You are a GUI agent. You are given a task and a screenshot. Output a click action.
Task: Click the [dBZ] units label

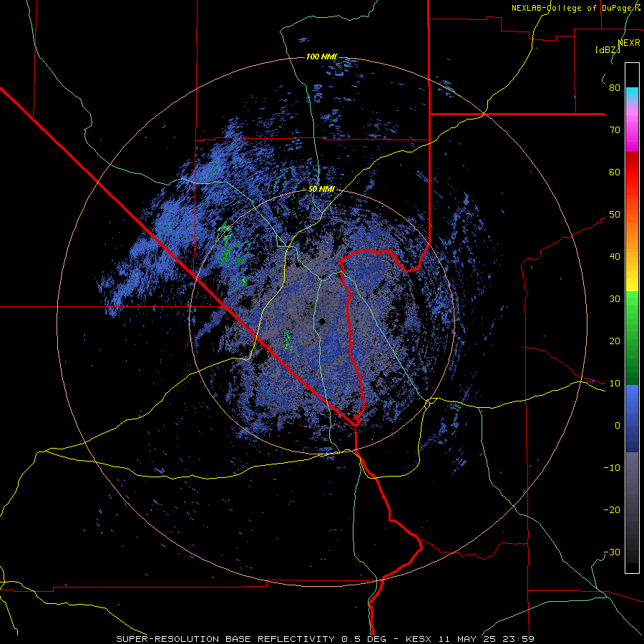608,50
